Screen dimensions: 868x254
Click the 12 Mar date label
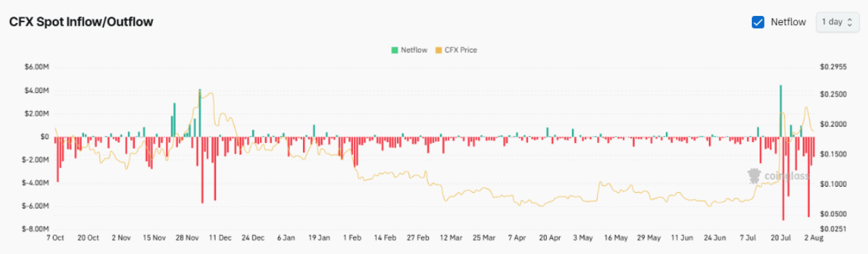(450, 238)
